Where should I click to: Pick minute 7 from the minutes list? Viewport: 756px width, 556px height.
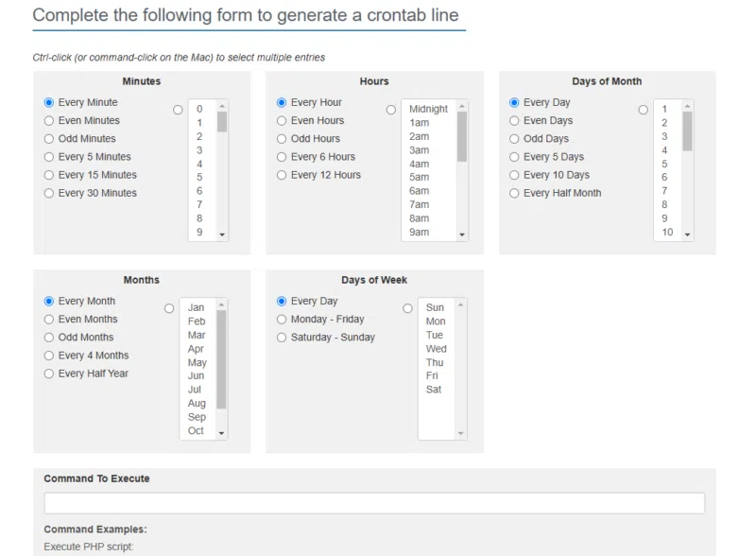[199, 205]
